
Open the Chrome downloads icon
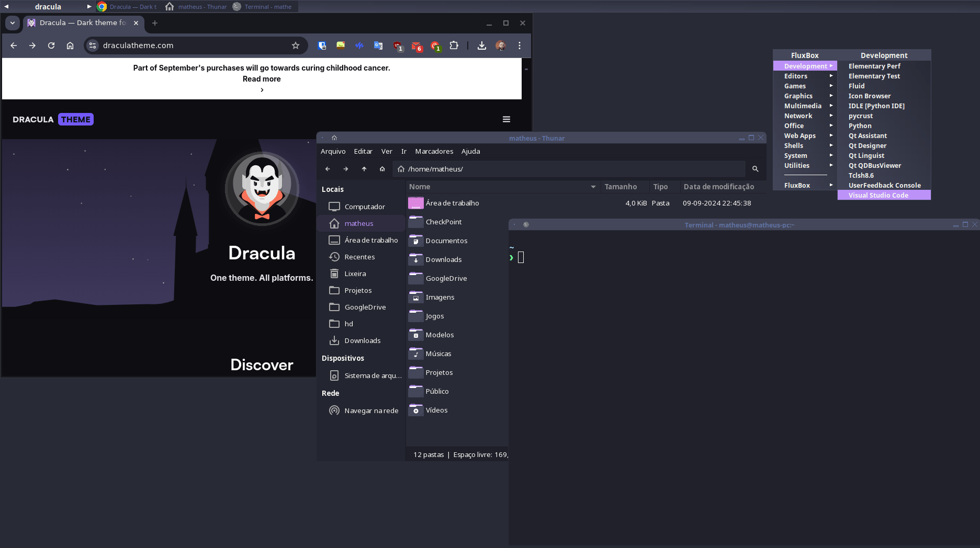coord(481,45)
